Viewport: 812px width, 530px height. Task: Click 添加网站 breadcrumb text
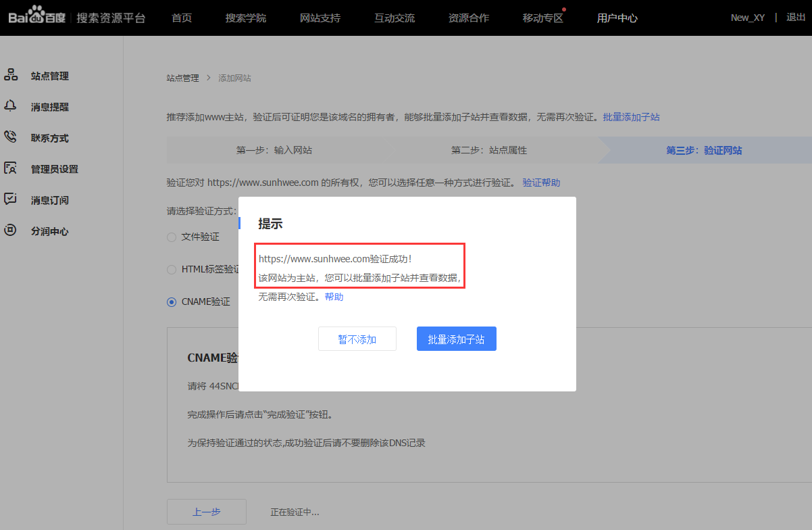234,78
